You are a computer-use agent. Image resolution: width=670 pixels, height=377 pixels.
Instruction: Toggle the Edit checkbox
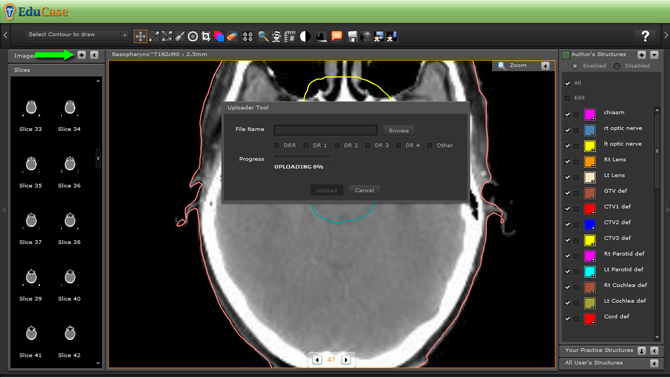567,98
